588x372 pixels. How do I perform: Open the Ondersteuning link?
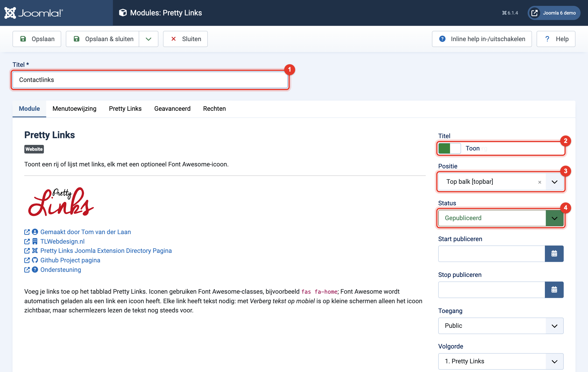61,270
